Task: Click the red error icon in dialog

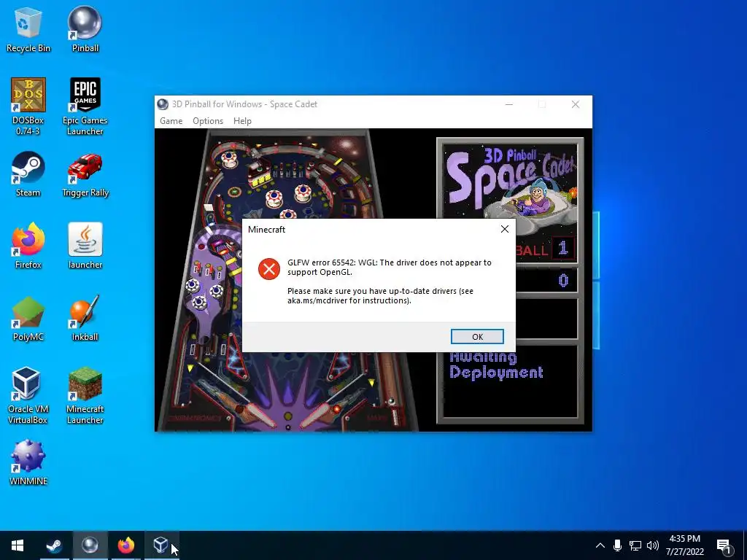Action: 269,269
